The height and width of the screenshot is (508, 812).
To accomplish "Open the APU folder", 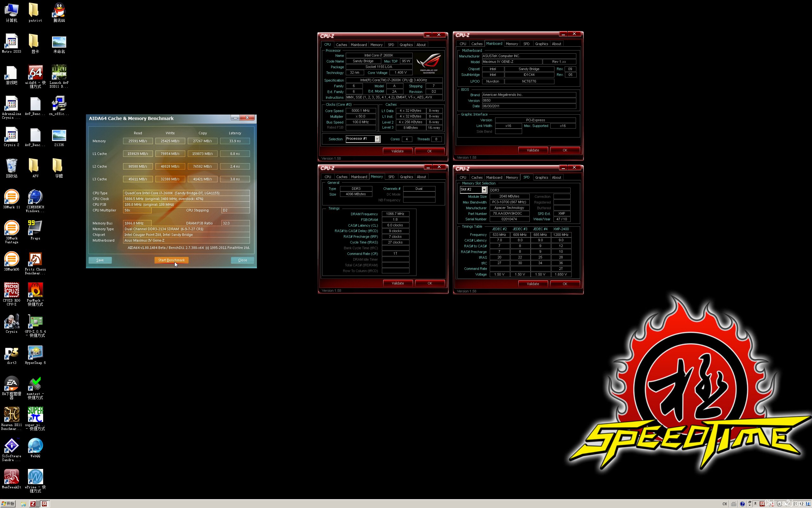I will click(35, 168).
